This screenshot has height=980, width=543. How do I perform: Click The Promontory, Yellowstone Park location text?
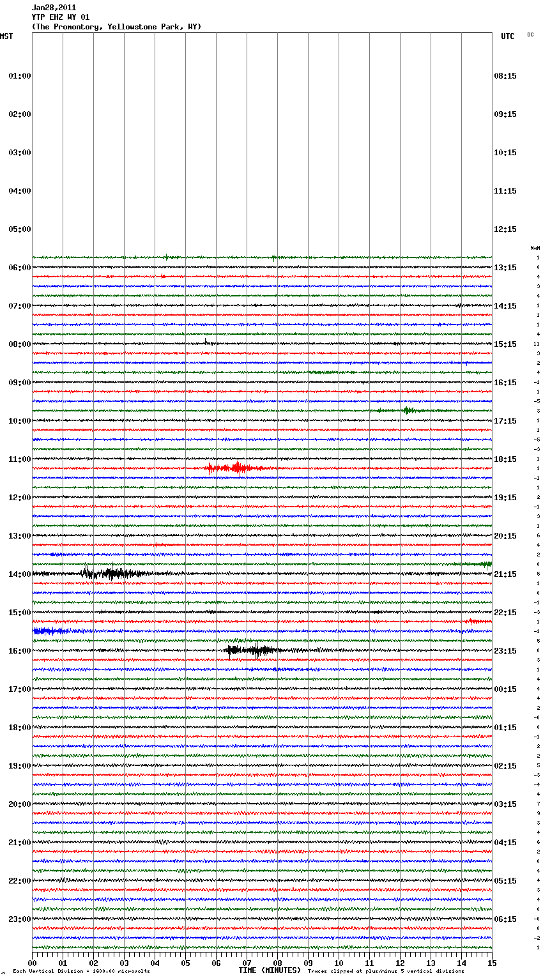click(116, 27)
